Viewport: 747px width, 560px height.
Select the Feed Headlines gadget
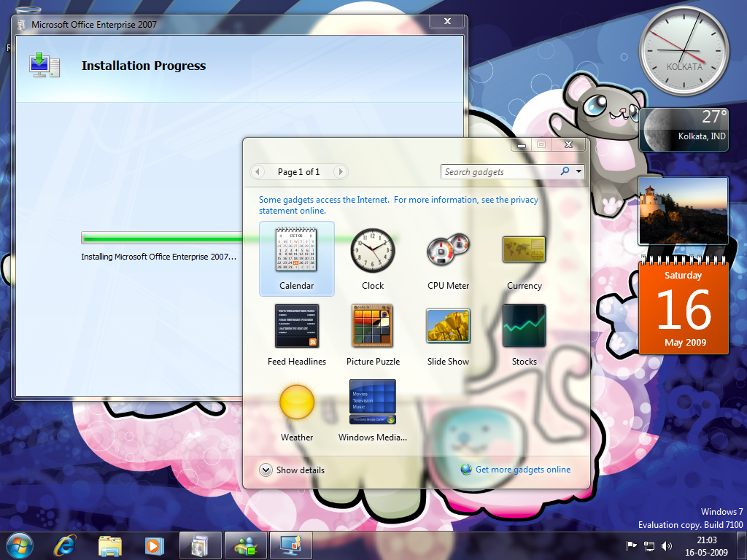click(296, 326)
